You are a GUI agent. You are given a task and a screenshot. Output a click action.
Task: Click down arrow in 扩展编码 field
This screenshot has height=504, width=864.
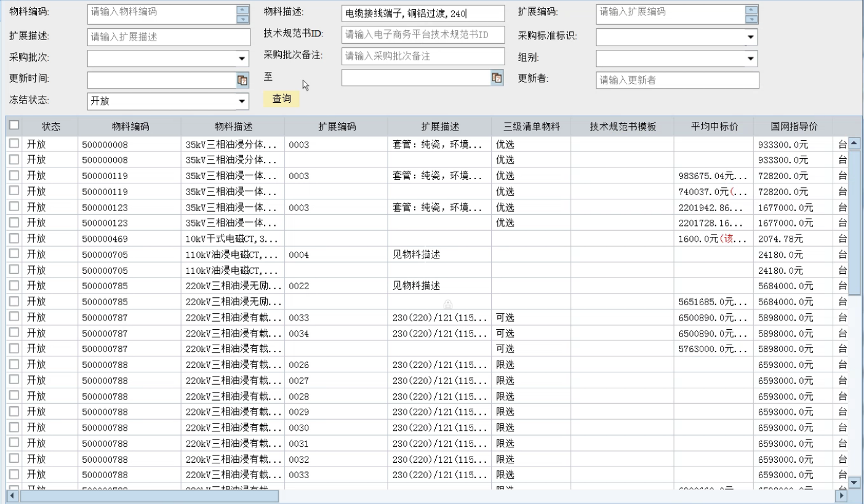[751, 18]
